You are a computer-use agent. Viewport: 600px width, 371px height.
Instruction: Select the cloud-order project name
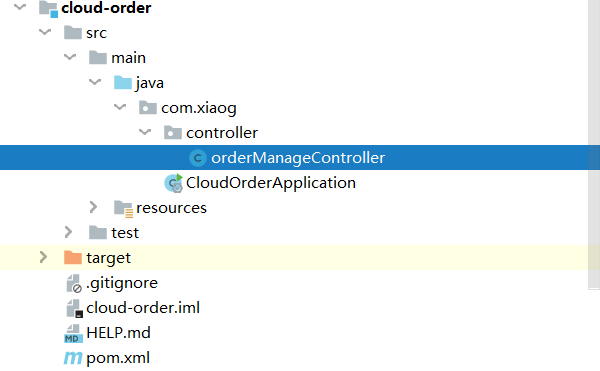[x=106, y=8]
